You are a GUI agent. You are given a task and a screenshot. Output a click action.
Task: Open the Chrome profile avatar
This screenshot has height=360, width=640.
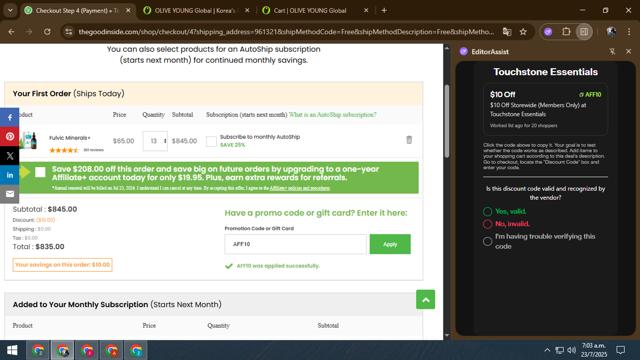coord(611,31)
